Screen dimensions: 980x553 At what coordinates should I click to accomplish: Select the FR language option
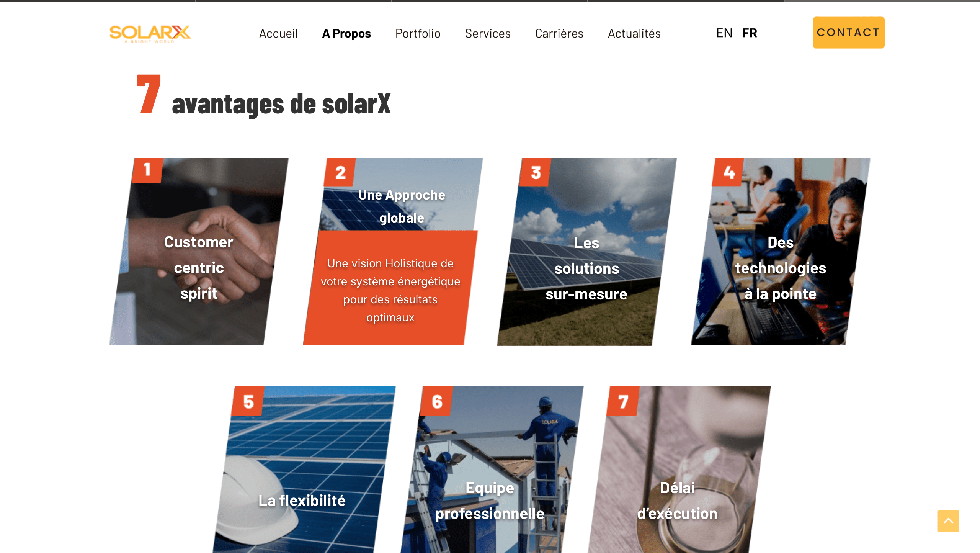[750, 33]
